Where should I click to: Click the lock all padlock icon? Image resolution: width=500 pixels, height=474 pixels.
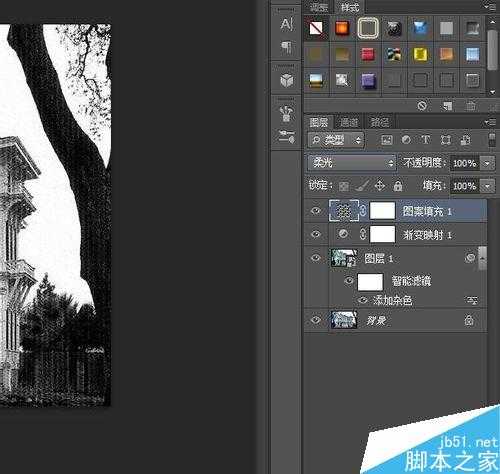point(398,186)
